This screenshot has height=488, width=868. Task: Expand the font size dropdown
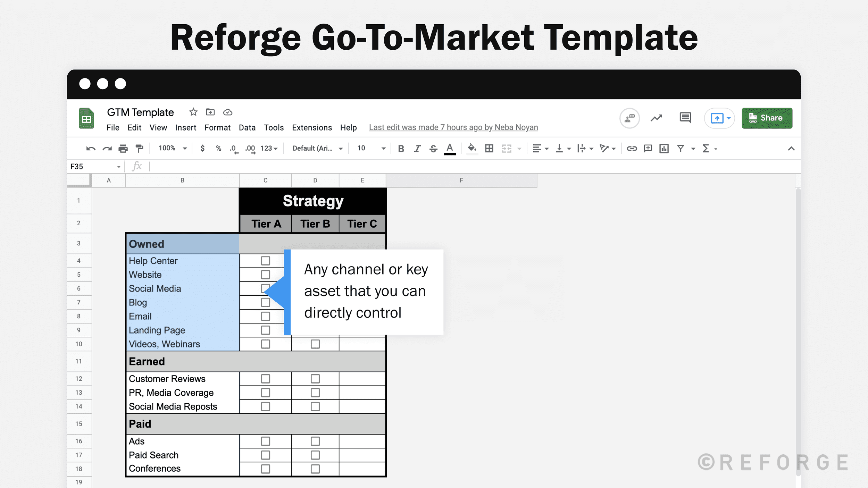pos(383,148)
